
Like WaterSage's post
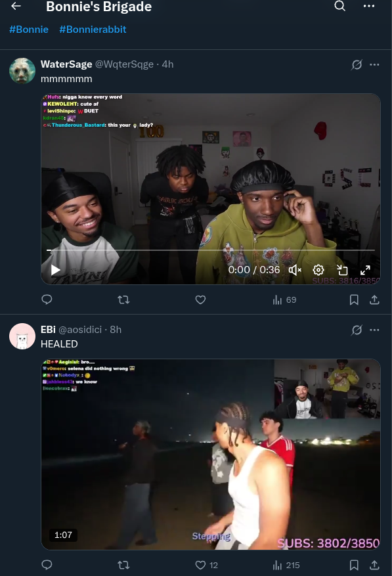tap(200, 299)
